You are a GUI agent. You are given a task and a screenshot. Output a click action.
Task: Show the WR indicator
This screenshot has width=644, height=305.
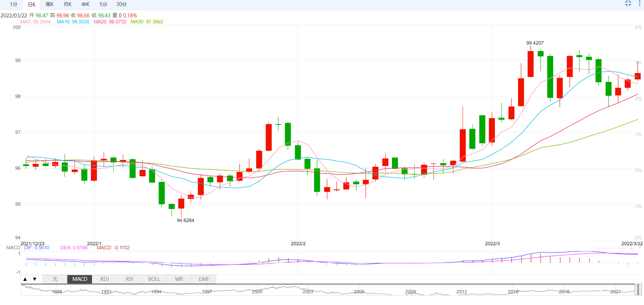pyautogui.click(x=179, y=279)
